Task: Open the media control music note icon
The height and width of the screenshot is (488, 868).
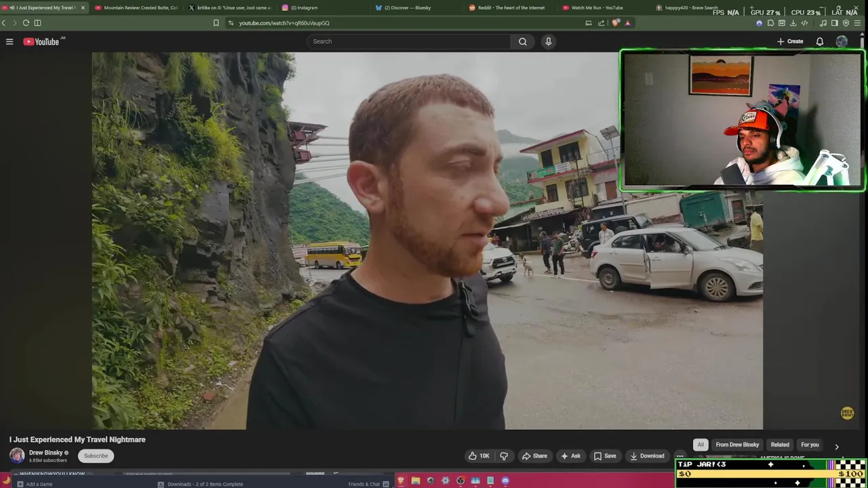Action: (x=823, y=23)
